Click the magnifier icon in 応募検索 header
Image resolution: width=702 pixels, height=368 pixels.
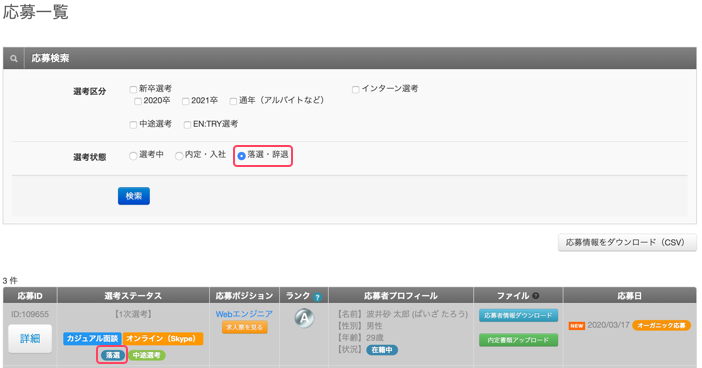14,58
